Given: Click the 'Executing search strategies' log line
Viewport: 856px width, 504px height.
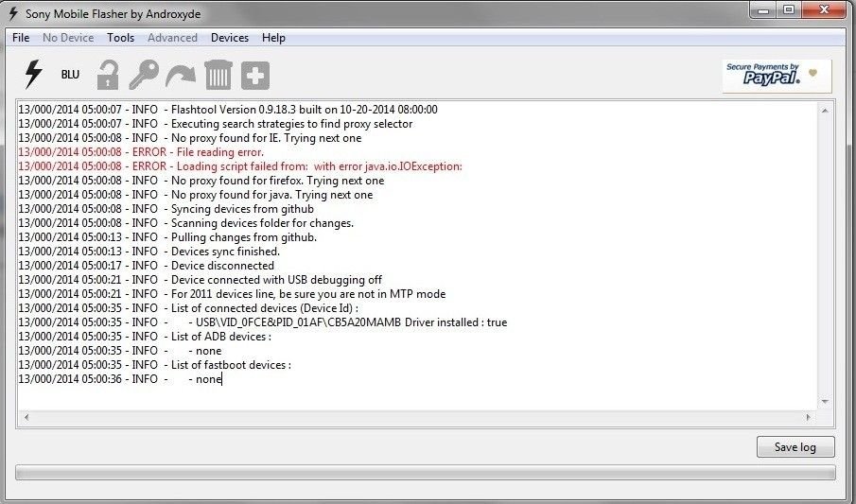Looking at the screenshot, I should click(215, 124).
